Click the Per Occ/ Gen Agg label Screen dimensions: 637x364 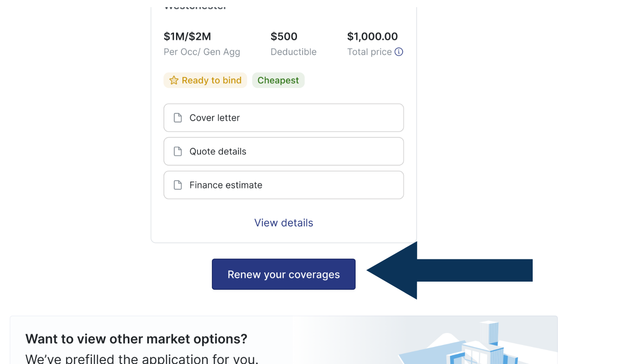[x=202, y=52]
